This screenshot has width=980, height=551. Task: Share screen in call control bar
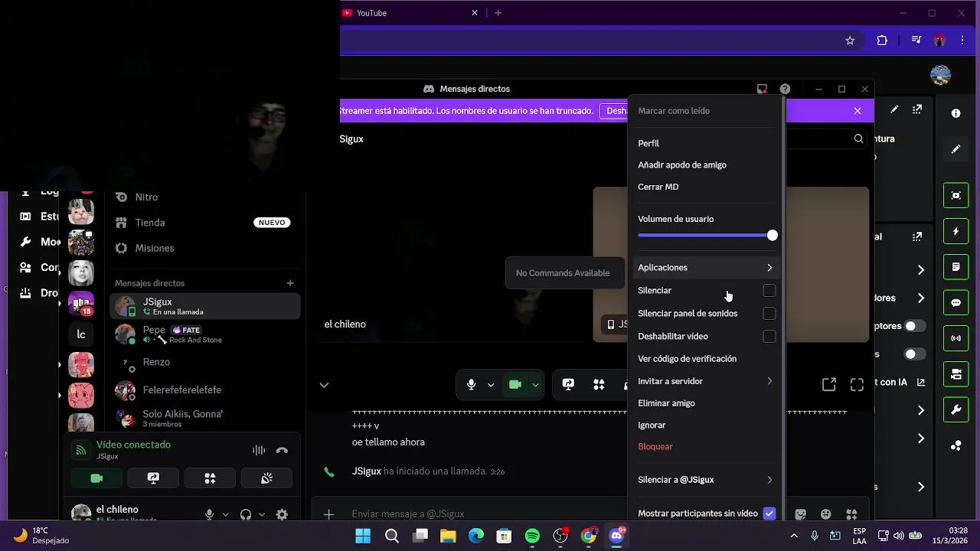(568, 385)
